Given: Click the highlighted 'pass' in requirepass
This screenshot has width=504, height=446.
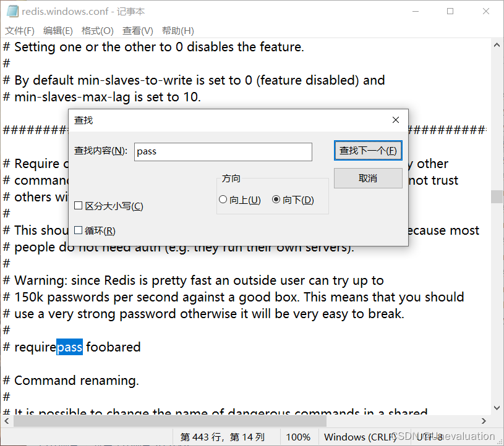Looking at the screenshot, I should 69,347.
